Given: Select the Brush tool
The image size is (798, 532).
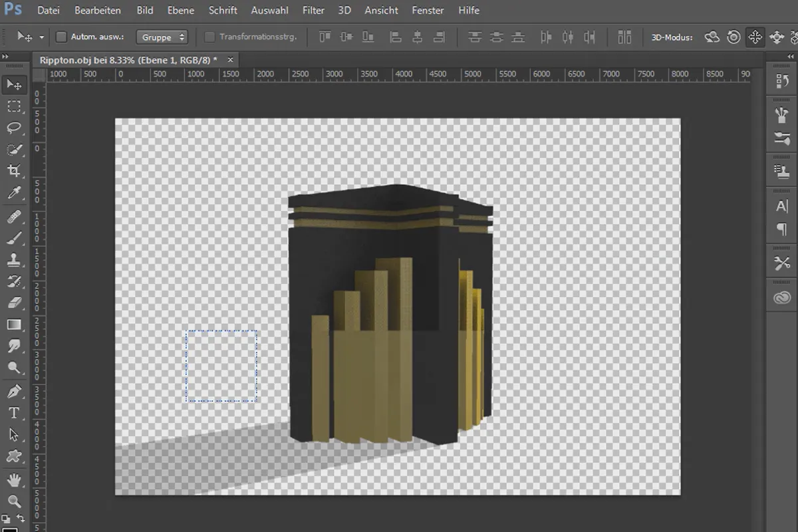Looking at the screenshot, I should click(14, 238).
